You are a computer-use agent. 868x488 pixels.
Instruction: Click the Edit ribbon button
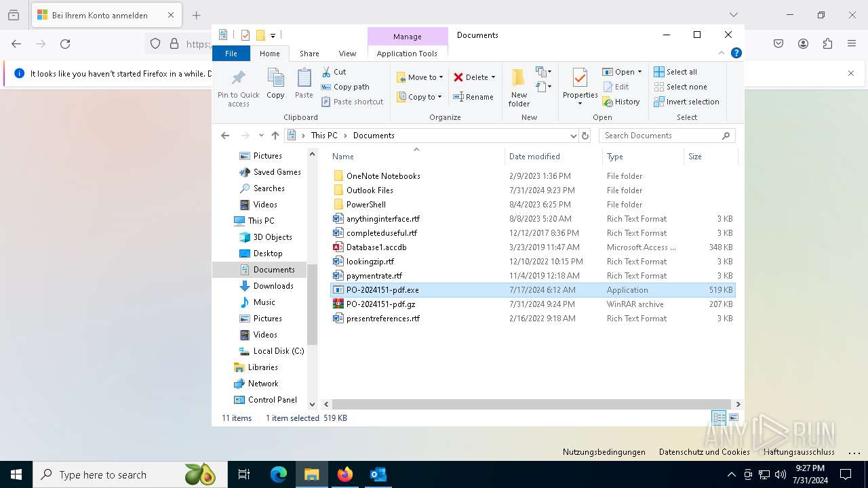tap(615, 87)
